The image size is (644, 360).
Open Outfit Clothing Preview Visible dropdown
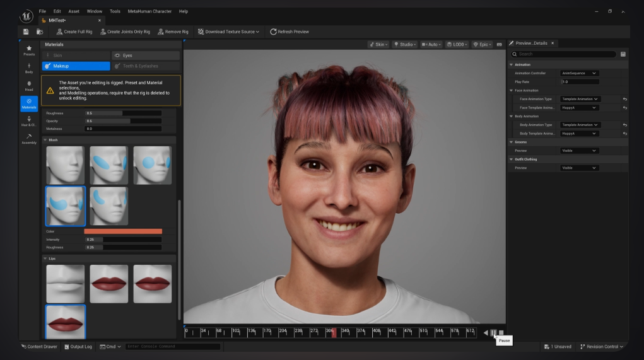579,168
